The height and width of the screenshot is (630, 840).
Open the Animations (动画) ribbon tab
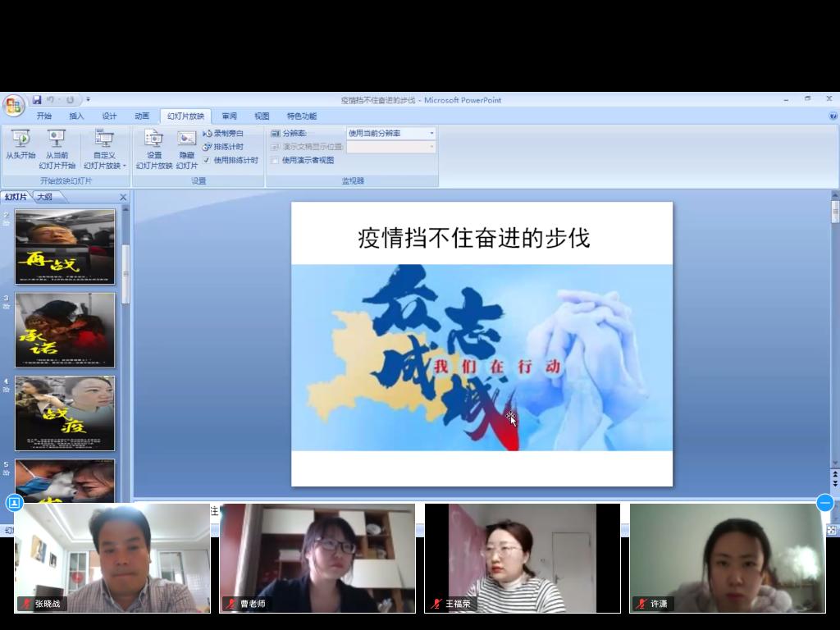pyautogui.click(x=142, y=116)
